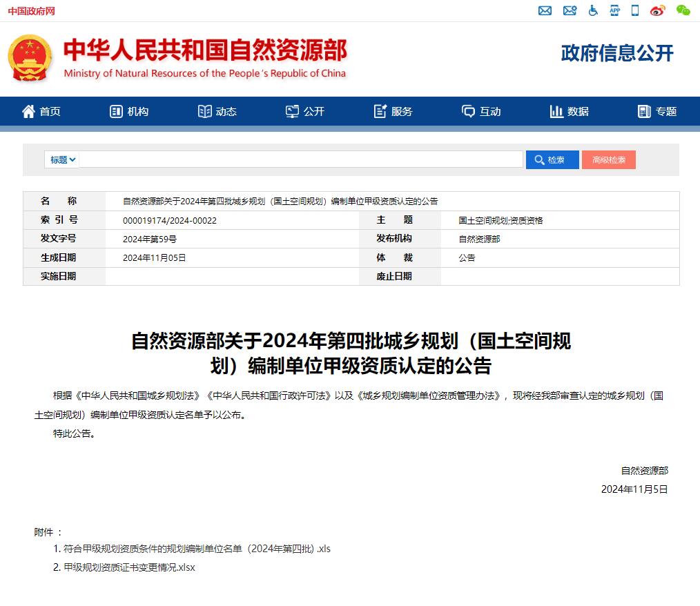Select 动态 in the navigation bar
Image resolution: width=700 pixels, height=606 pixels.
point(217,111)
